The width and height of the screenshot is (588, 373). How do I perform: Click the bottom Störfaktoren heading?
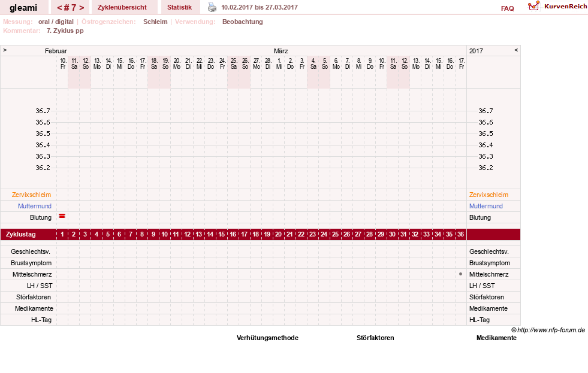(375, 338)
